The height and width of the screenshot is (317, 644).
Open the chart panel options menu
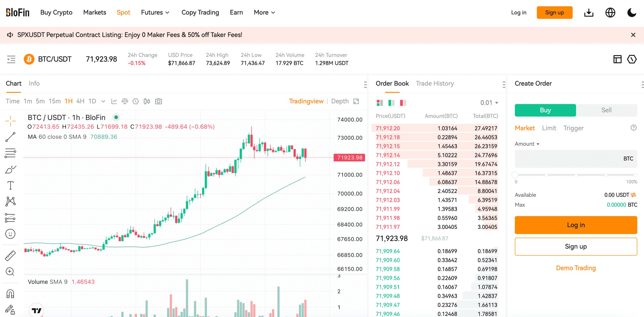click(365, 85)
